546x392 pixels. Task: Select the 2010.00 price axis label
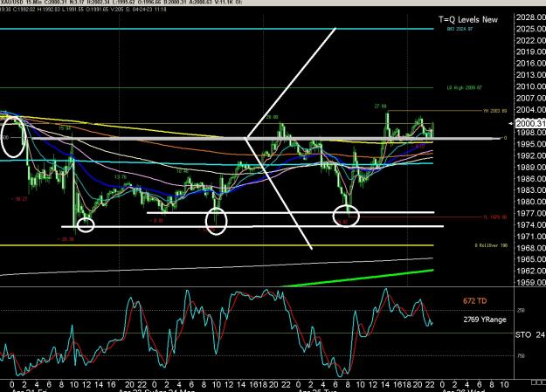(530, 86)
